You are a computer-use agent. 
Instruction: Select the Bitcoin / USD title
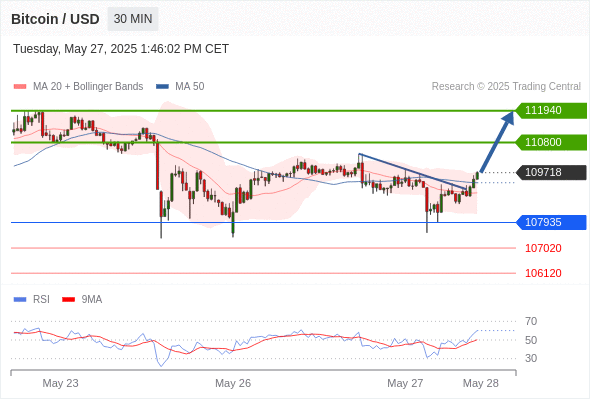click(x=55, y=19)
